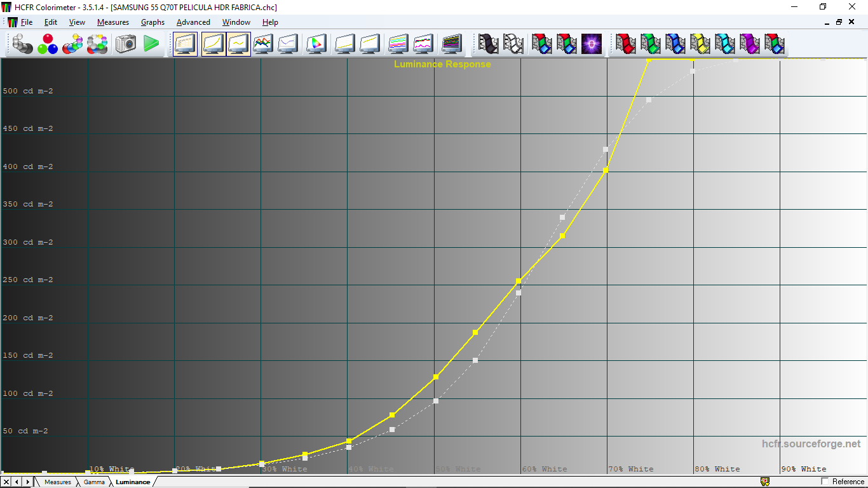Toggle the gamma graph view icon

[238, 44]
